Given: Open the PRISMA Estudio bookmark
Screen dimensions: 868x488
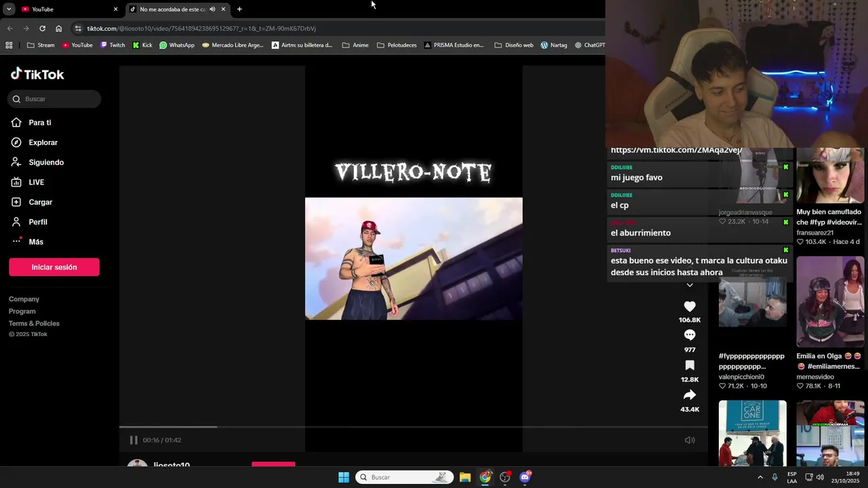Looking at the screenshot, I should coord(454,45).
